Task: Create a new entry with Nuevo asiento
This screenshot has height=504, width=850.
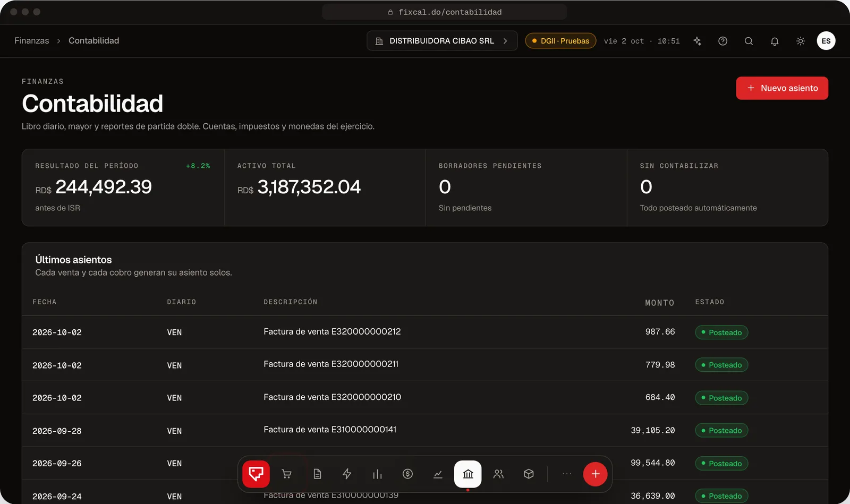Action: tap(782, 88)
